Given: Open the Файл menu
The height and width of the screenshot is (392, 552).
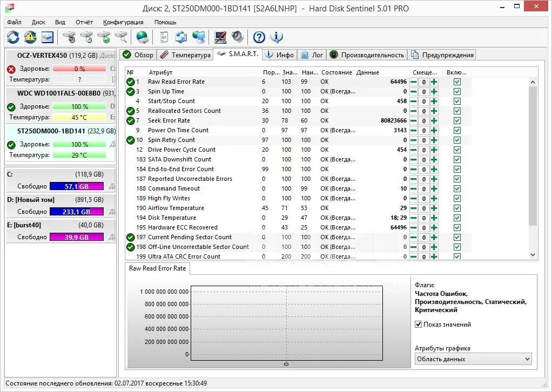Looking at the screenshot, I should (x=14, y=22).
